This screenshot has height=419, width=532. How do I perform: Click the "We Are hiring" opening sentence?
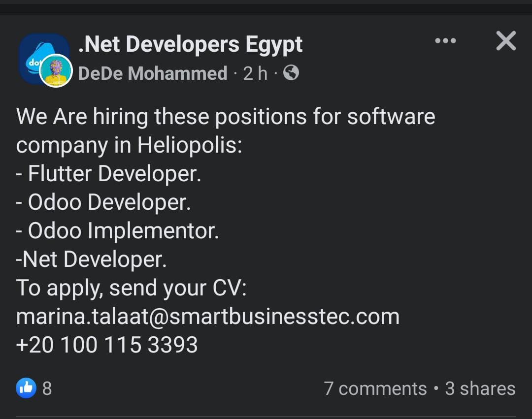coord(225,117)
